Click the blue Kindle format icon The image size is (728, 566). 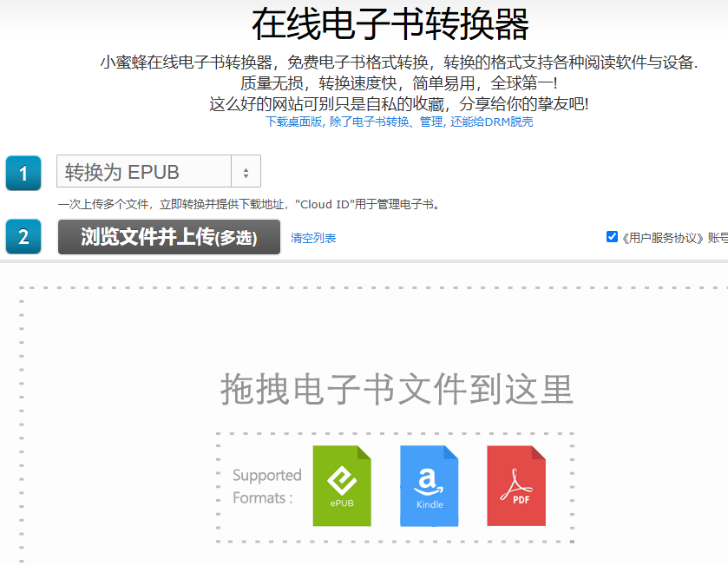point(429,485)
